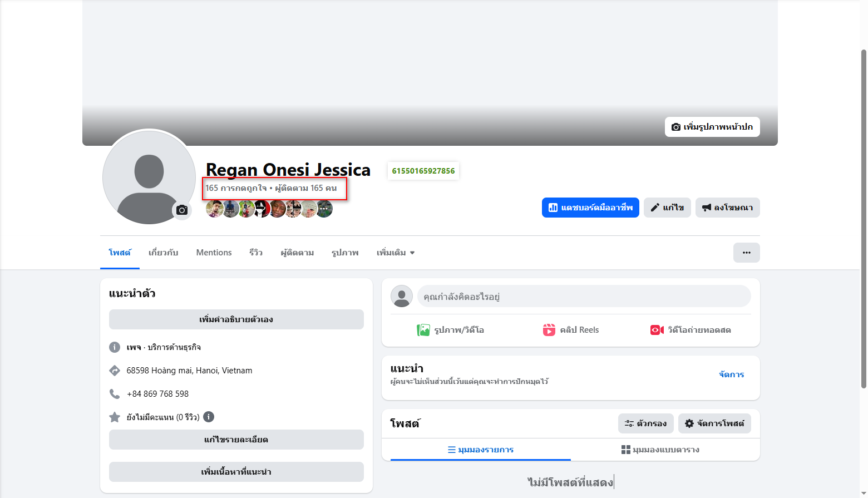The image size is (868, 498).
Task: Open the professional dashboard blue button
Action: (x=590, y=208)
